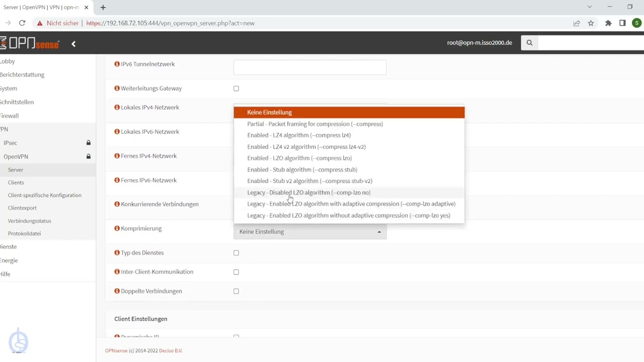Viewport: 644px width, 362px height.
Task: Click the share page icon in address bar
Action: coord(577,23)
